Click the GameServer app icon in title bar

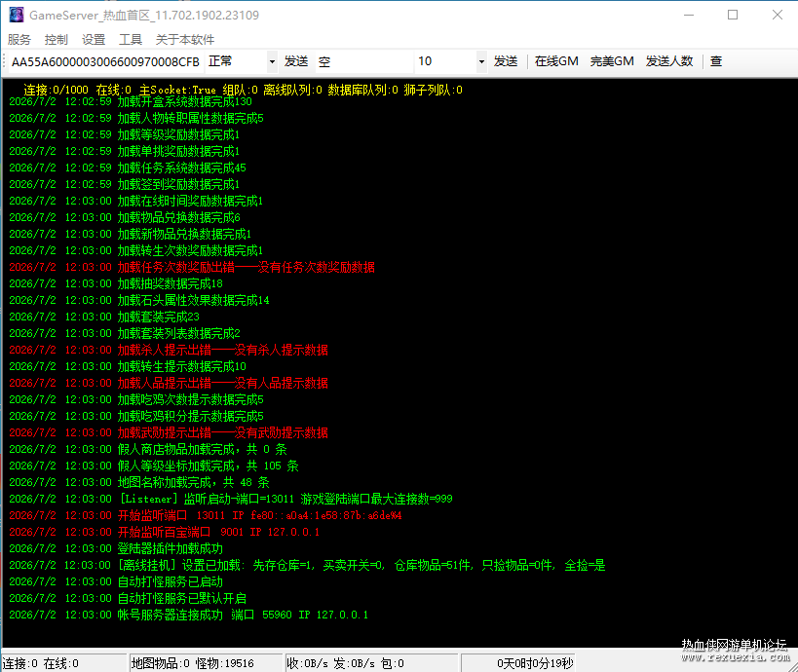pos(17,15)
